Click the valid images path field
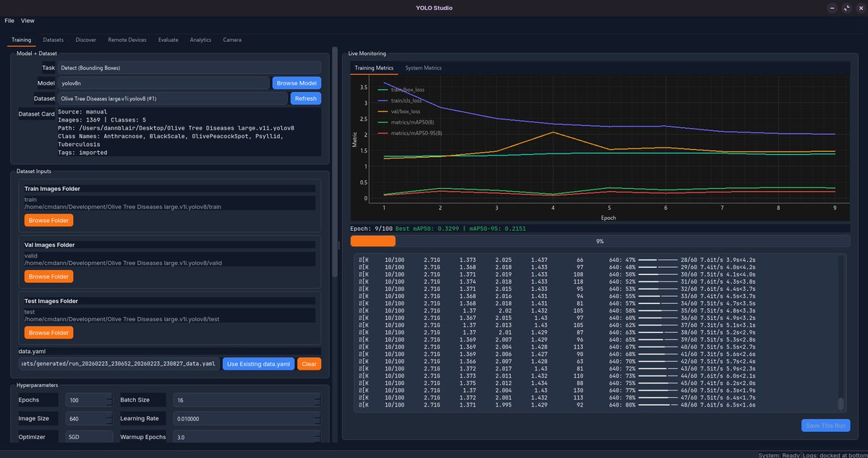The image size is (868, 458). click(170, 259)
